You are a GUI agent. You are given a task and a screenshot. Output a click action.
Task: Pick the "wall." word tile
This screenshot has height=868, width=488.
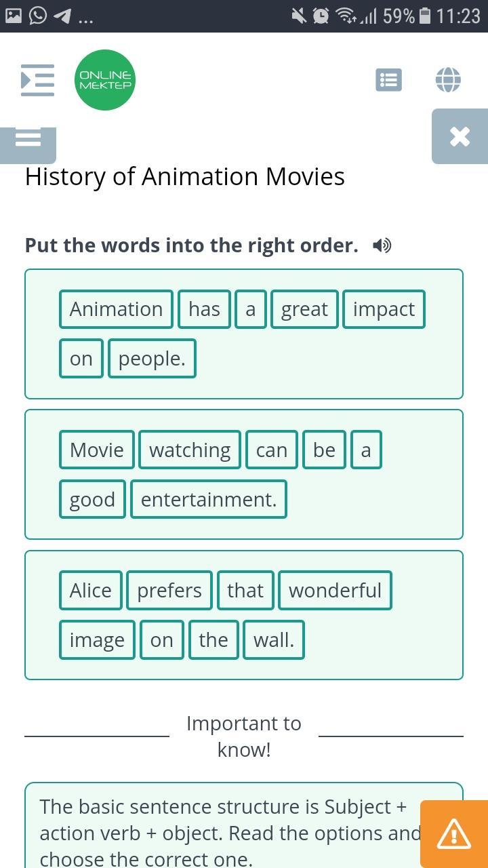[x=274, y=640]
